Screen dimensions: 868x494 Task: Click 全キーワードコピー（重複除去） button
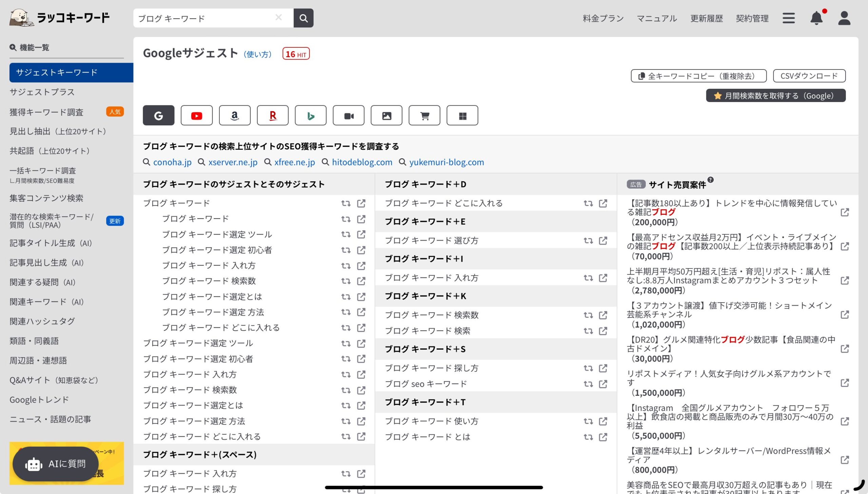pos(698,76)
